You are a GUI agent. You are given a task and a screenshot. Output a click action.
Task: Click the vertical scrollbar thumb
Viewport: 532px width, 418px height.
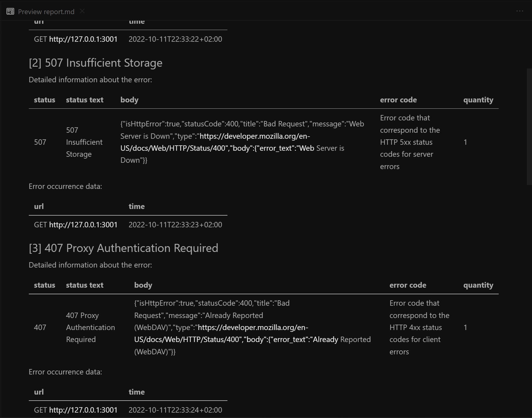pos(529,127)
